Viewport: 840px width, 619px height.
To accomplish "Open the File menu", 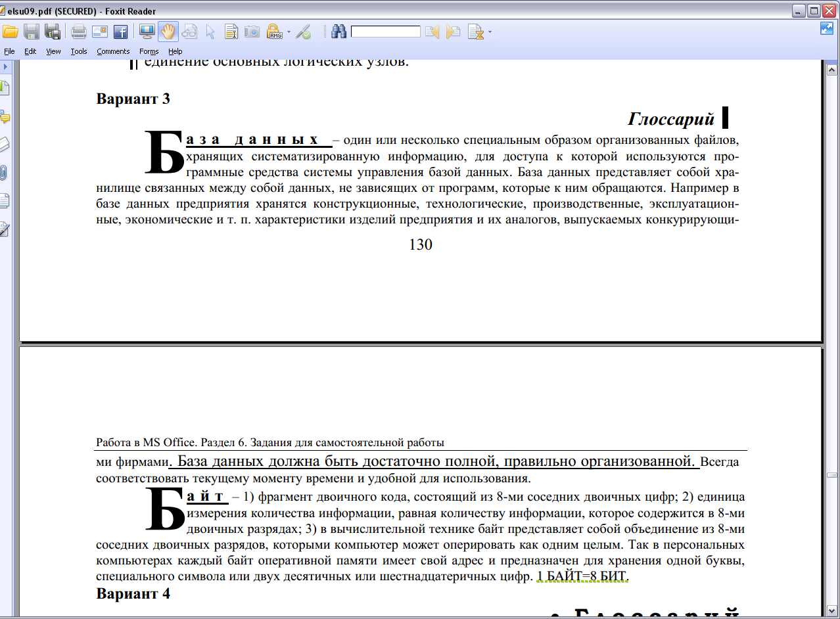I will (9, 51).
